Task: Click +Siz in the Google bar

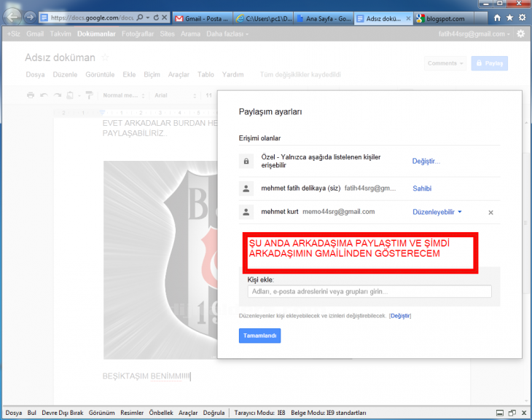Action: 14,34
